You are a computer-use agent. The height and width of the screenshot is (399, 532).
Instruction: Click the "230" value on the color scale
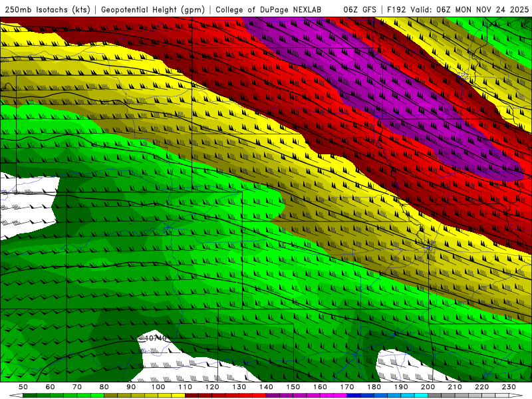coord(509,387)
